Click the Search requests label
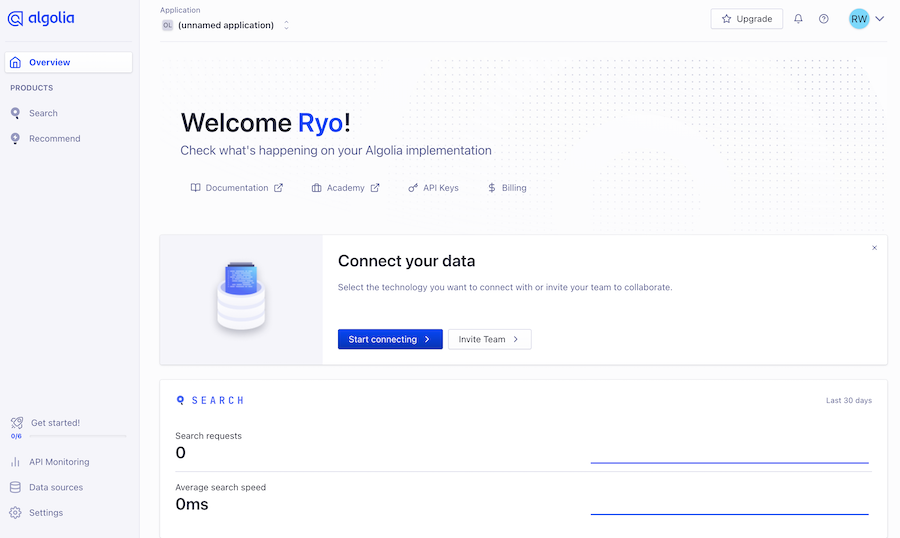The image size is (900, 538). [x=208, y=436]
